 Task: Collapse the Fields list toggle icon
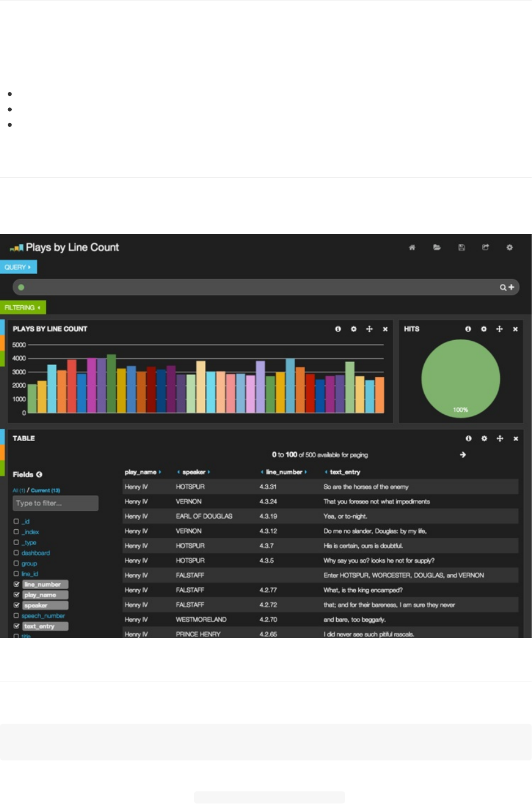tap(39, 475)
